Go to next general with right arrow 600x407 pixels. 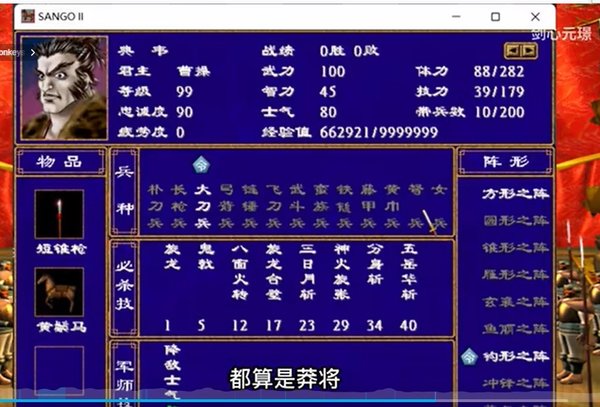pos(529,50)
